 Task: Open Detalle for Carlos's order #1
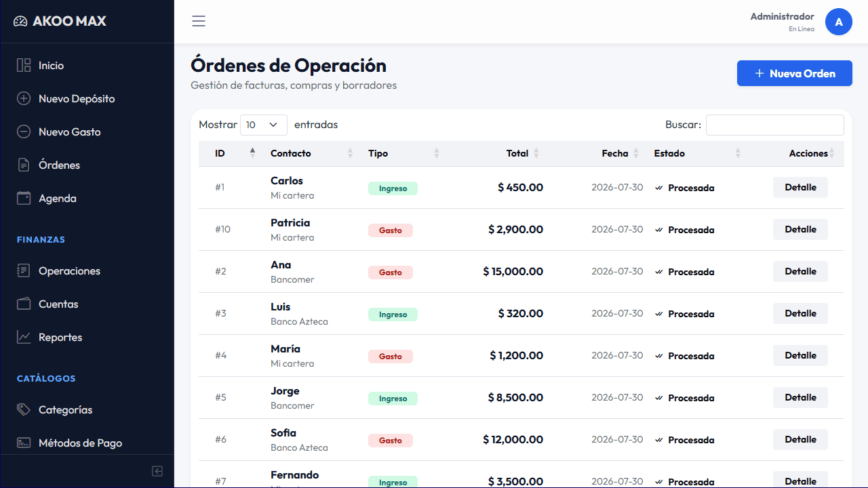pyautogui.click(x=800, y=187)
